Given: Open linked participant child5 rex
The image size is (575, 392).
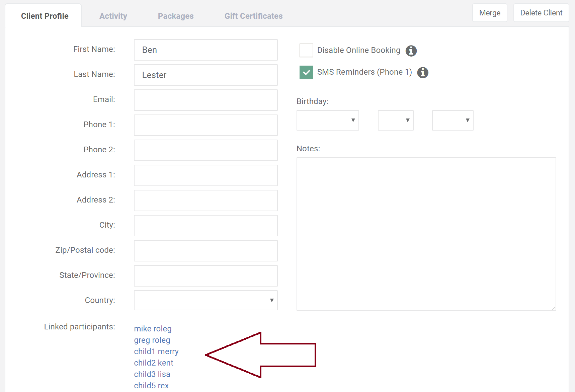Looking at the screenshot, I should (151, 386).
